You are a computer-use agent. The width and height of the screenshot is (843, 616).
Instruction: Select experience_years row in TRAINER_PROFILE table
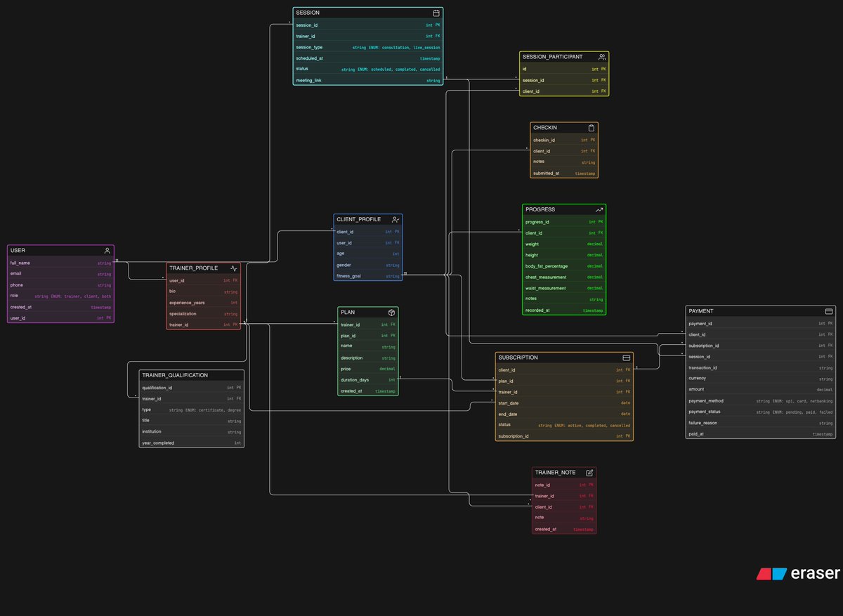point(204,302)
